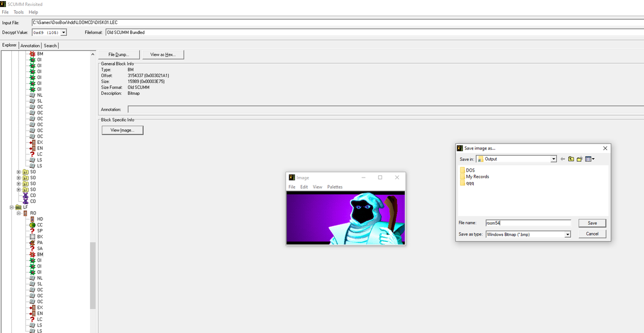Open Edit menu in Image window
The image size is (644, 333).
[304, 187]
